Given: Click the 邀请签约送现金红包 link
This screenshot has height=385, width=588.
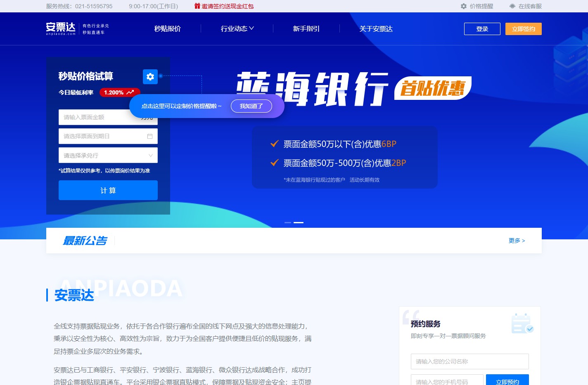Looking at the screenshot, I should coord(228,6).
